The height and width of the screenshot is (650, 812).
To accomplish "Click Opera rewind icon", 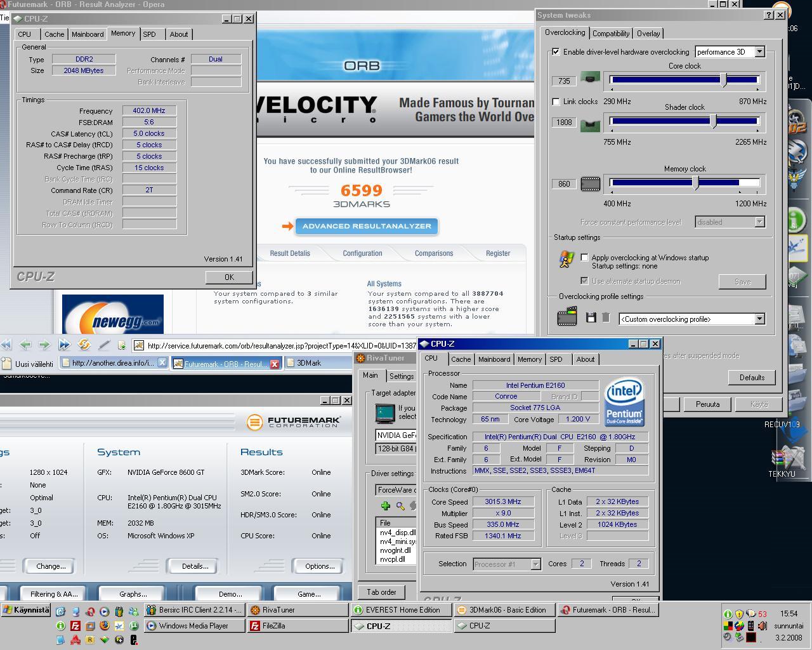I will [6, 345].
